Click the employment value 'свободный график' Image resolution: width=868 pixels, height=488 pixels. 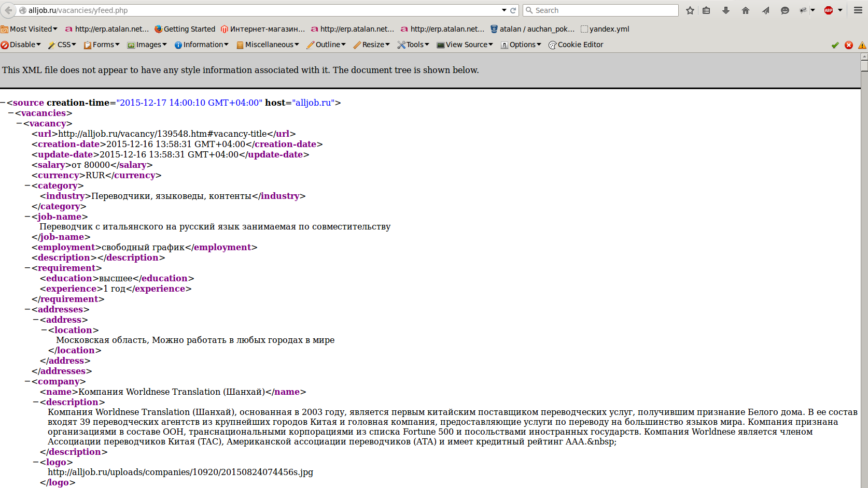[x=143, y=247]
